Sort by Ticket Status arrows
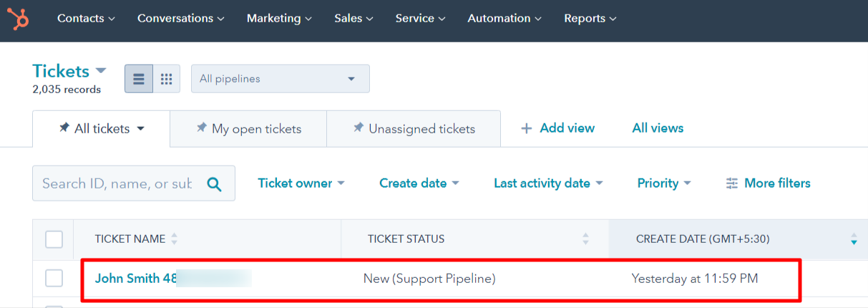This screenshot has width=868, height=308. click(x=586, y=239)
